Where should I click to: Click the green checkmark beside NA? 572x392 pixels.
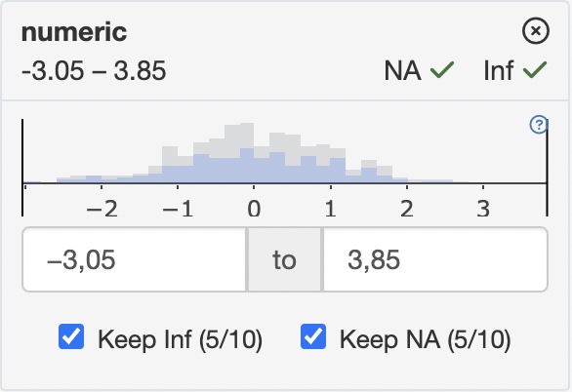pyautogui.click(x=442, y=69)
